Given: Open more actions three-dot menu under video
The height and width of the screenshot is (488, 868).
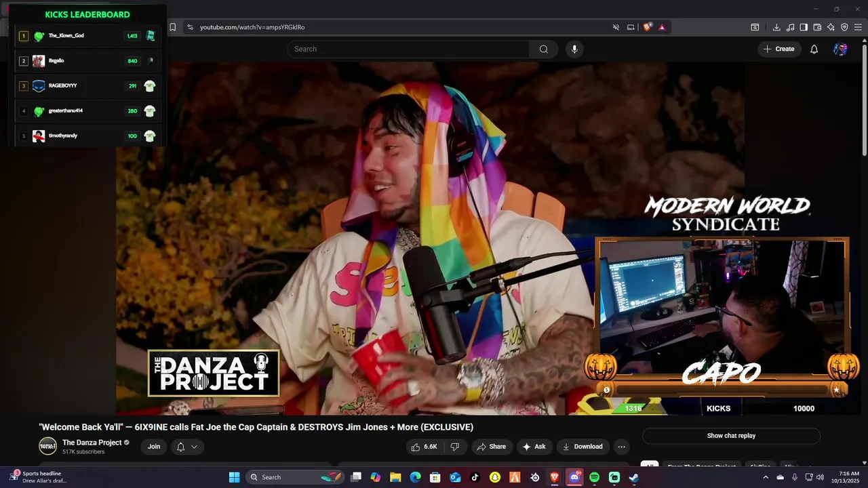Looking at the screenshot, I should coord(621,447).
